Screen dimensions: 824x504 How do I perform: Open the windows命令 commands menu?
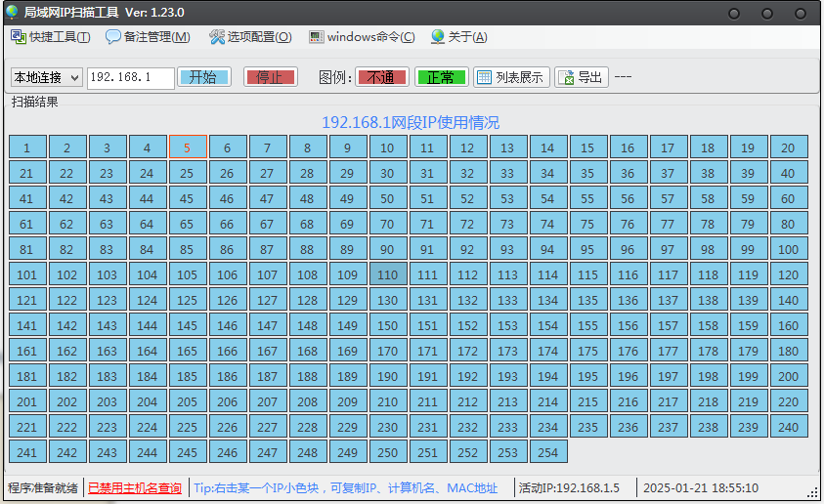click(x=362, y=37)
